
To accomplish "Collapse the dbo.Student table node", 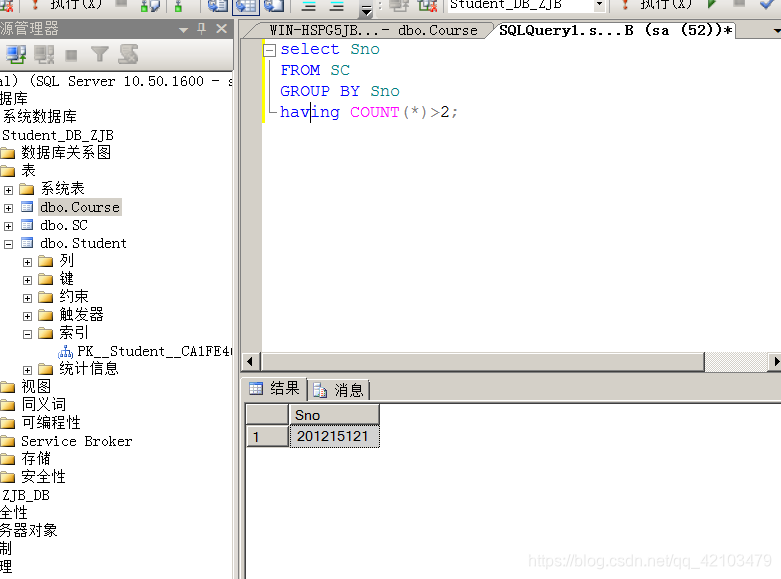I will [x=8, y=244].
